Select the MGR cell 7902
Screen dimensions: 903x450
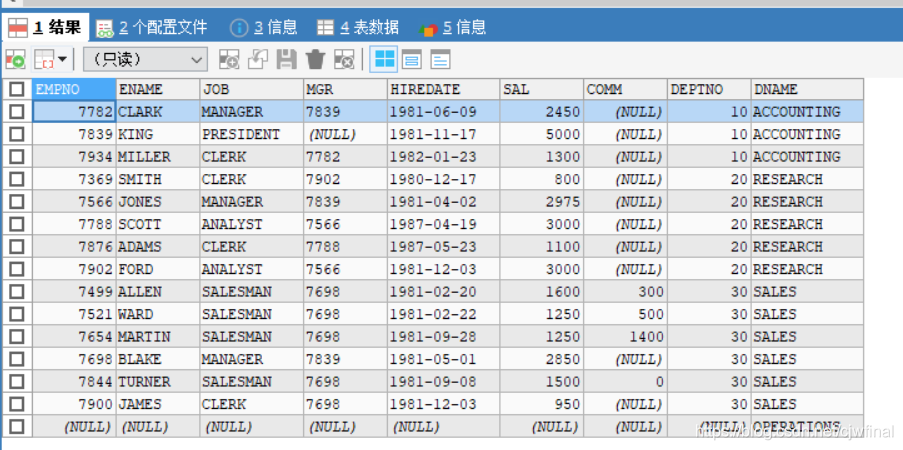[x=346, y=179]
